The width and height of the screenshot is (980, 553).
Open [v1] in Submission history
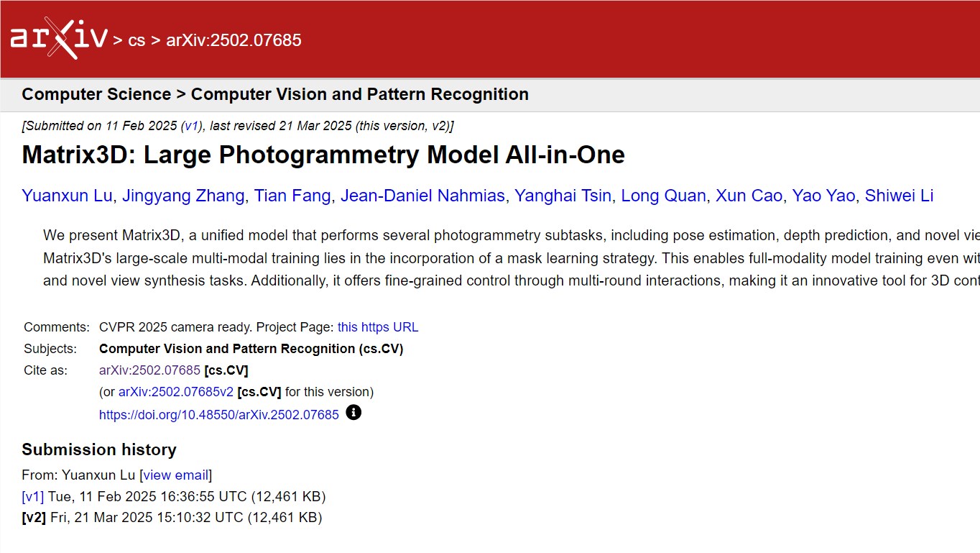[33, 496]
